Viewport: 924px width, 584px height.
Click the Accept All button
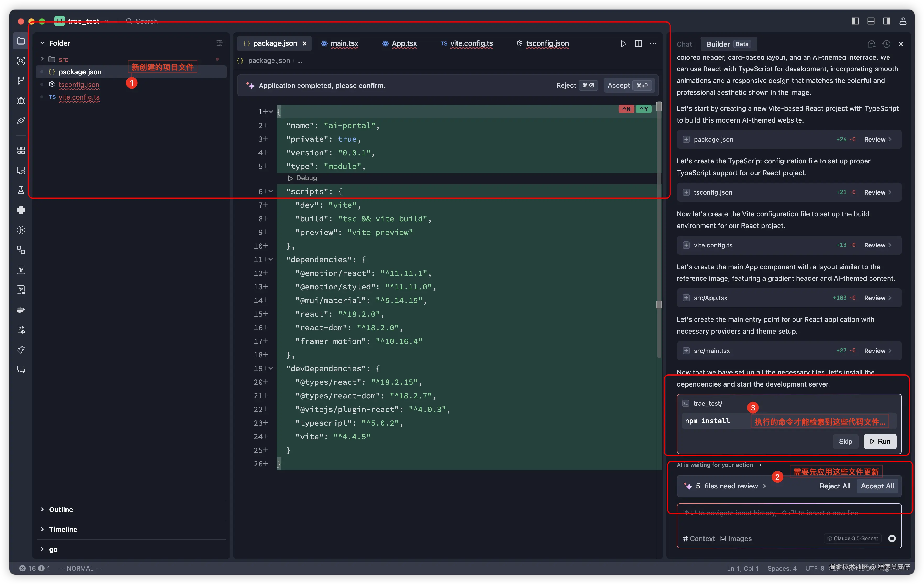click(877, 486)
